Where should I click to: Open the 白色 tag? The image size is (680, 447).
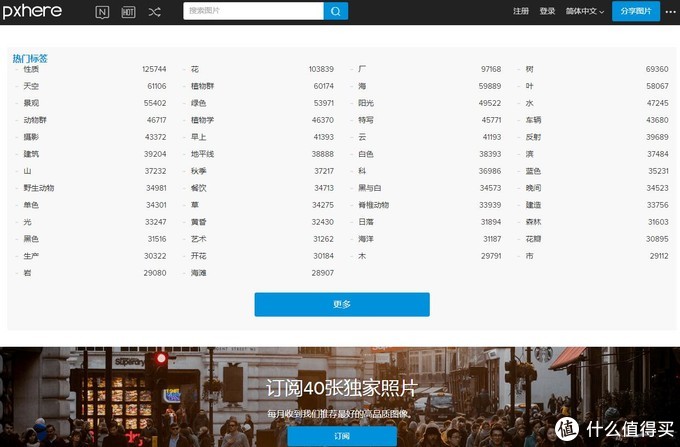tap(366, 154)
